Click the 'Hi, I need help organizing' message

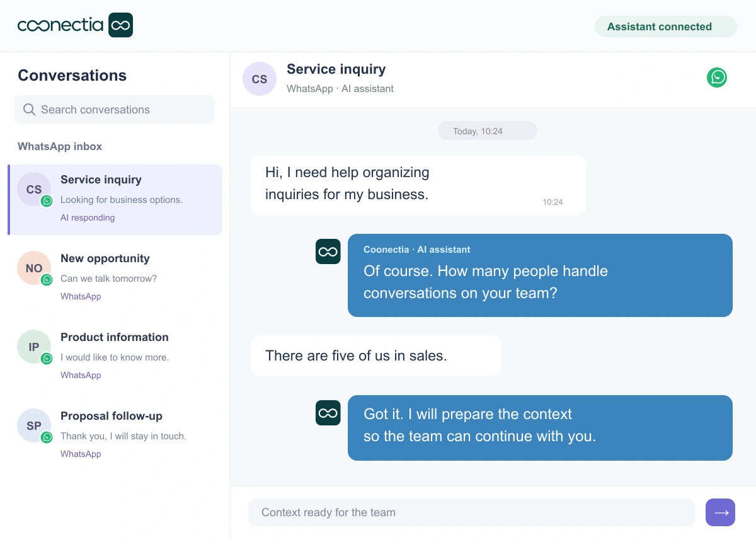point(418,185)
